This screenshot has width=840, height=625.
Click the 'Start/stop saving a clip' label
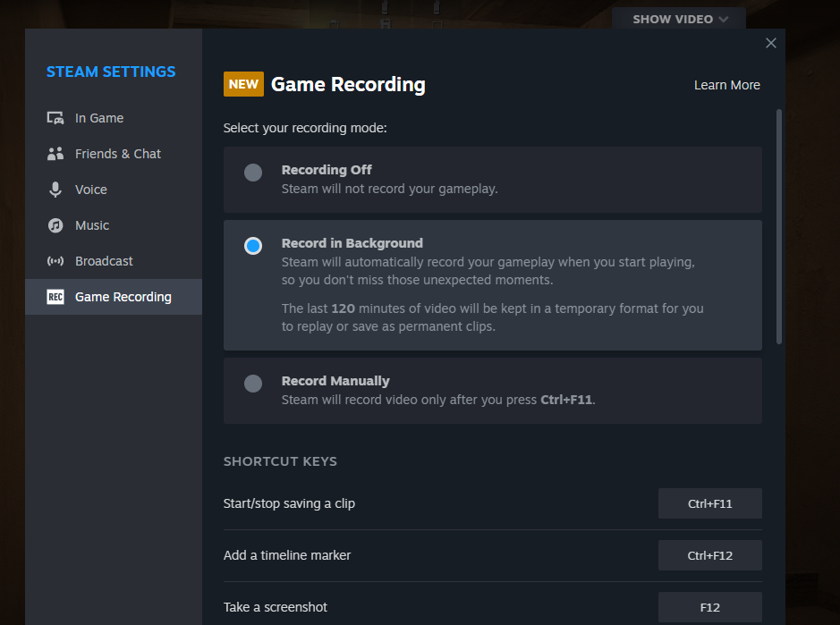289,504
